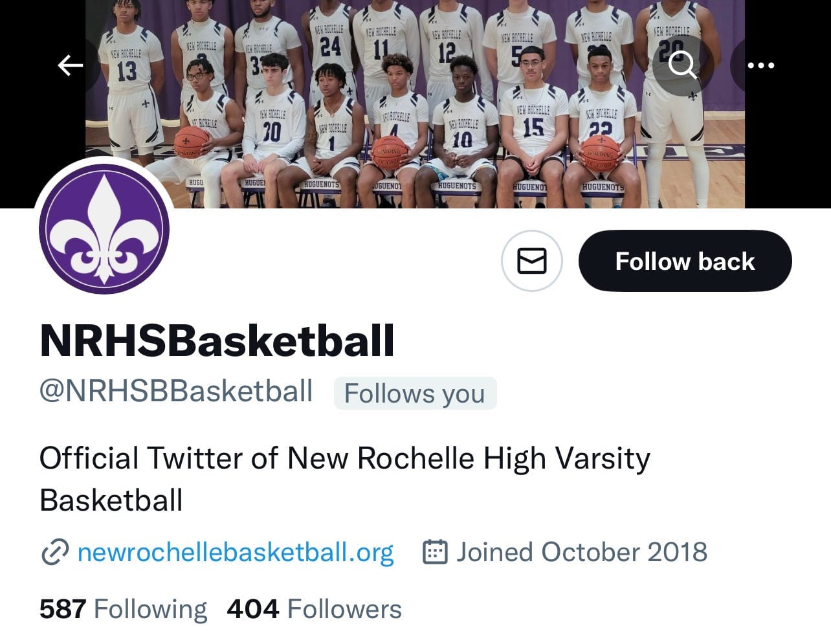Open profile search magnifier icon
The height and width of the screenshot is (644, 831).
[681, 65]
